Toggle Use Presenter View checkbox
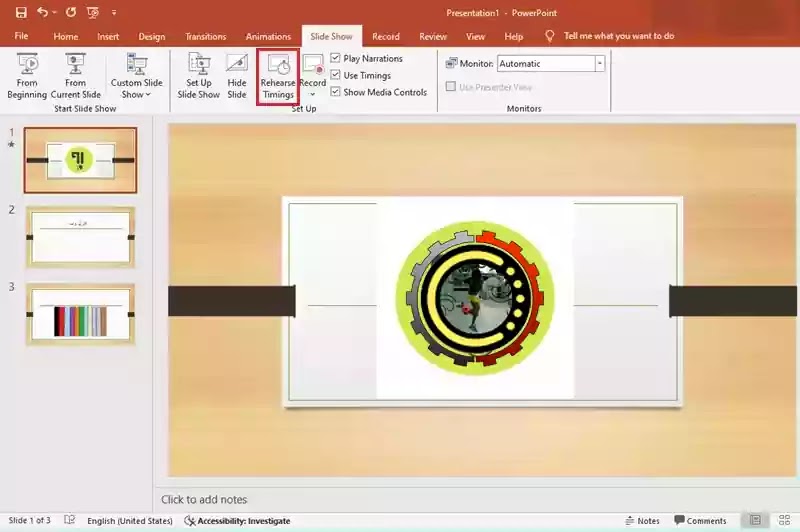 pyautogui.click(x=451, y=87)
